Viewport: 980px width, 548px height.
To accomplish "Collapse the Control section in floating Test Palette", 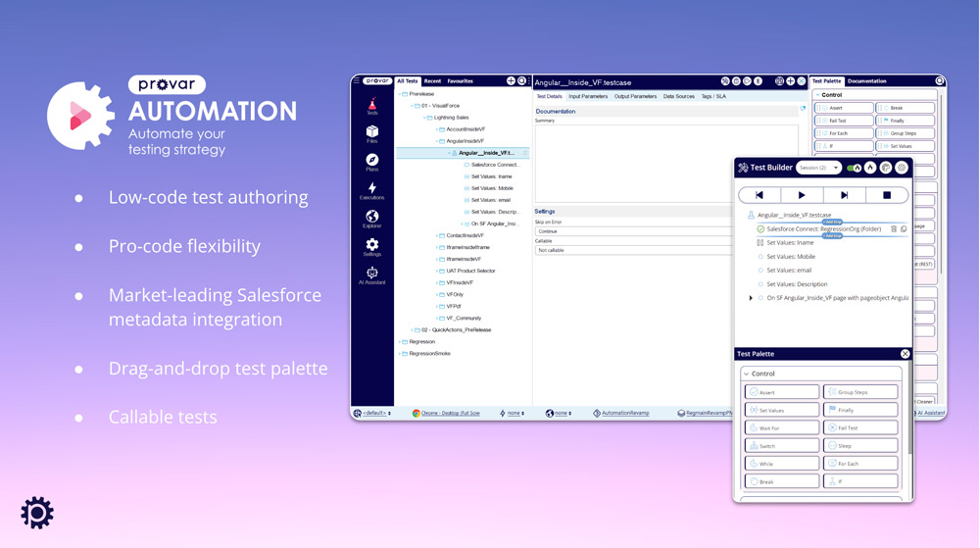I will (x=746, y=374).
